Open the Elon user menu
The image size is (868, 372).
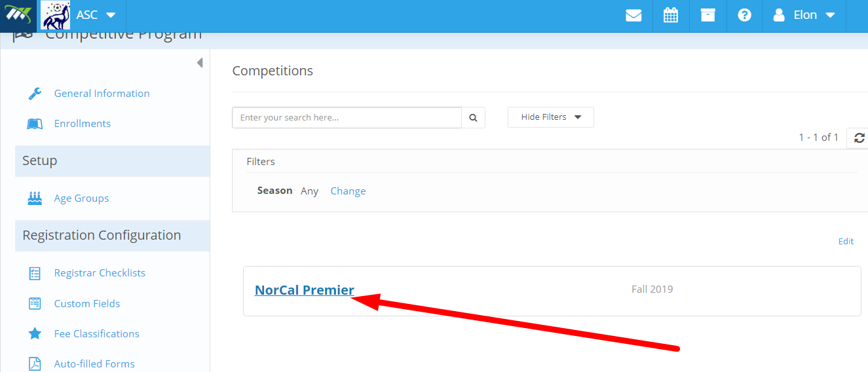pyautogui.click(x=804, y=15)
